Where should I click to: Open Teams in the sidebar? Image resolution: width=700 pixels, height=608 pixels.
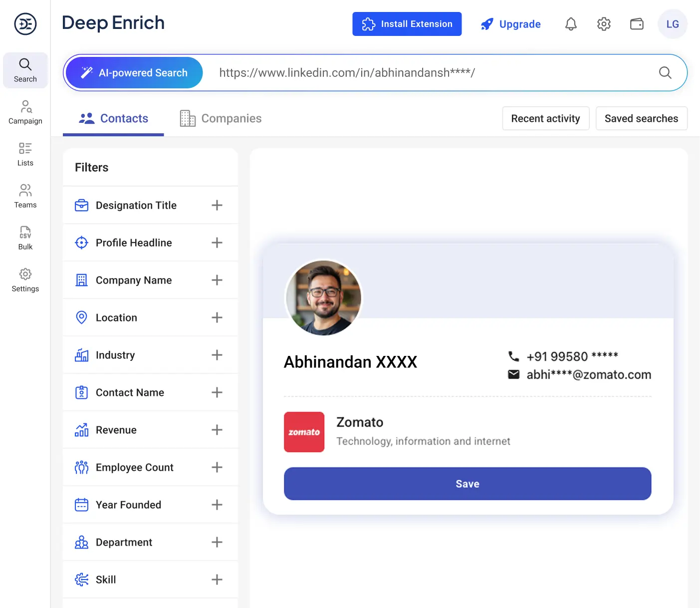pos(25,196)
